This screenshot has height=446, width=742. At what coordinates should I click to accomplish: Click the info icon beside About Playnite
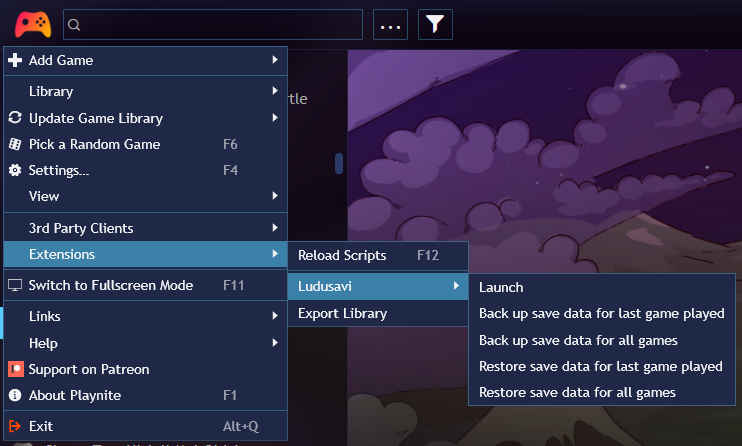click(x=15, y=395)
